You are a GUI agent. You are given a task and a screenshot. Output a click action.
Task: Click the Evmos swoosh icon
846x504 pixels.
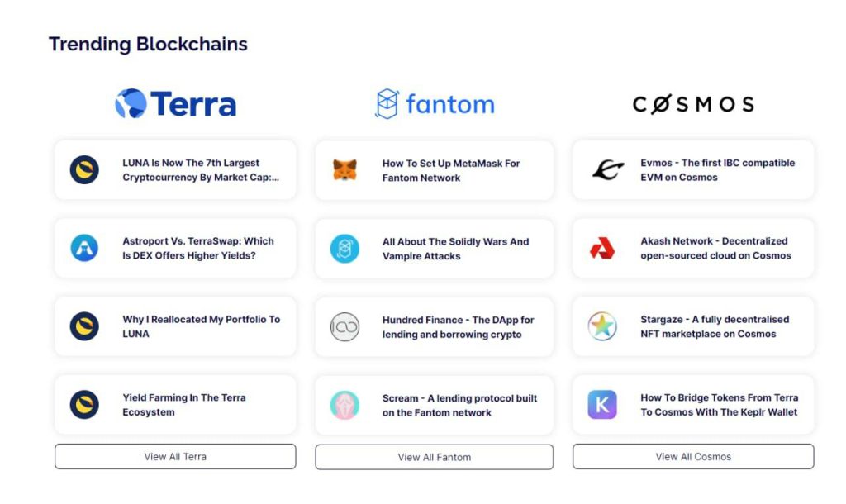pos(607,169)
